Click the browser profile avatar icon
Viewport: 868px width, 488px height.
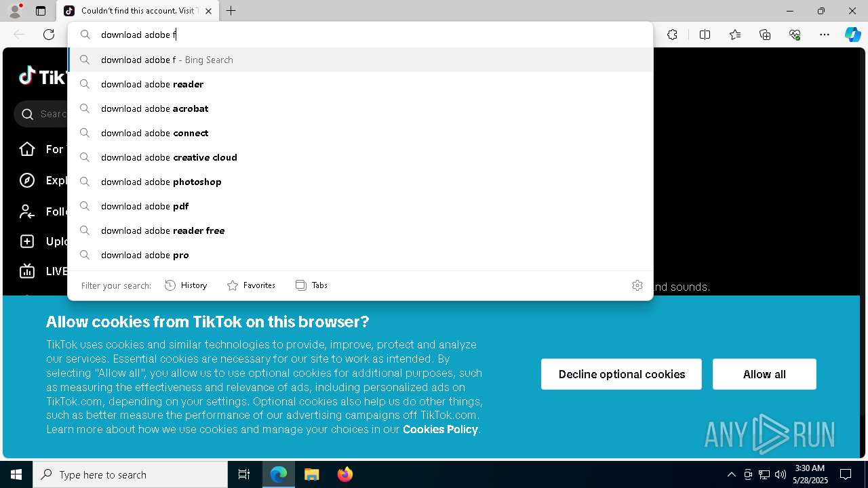[15, 11]
